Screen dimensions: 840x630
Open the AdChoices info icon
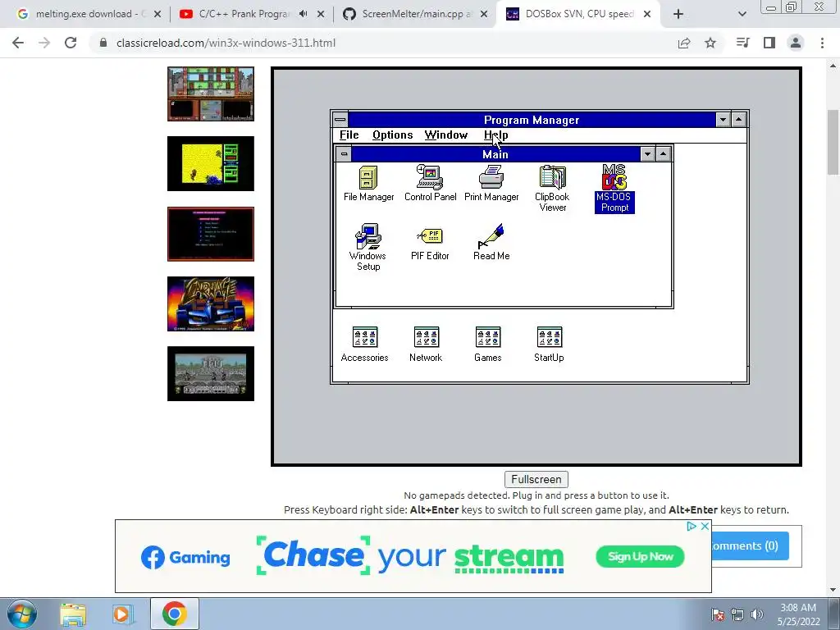pos(692,526)
